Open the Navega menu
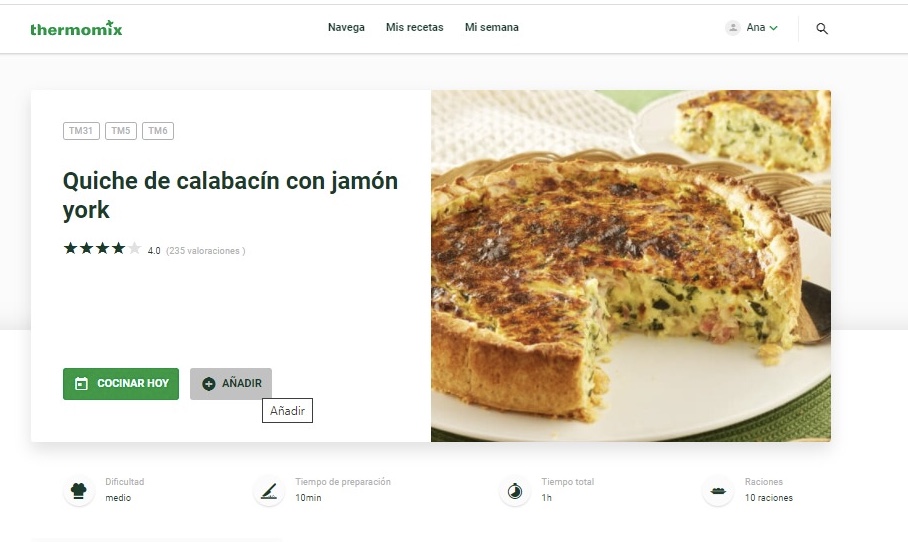This screenshot has width=908, height=542. point(346,27)
